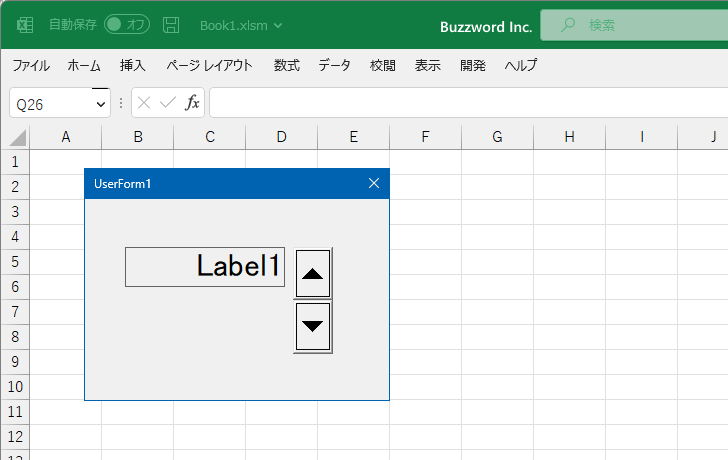Select column D header
This screenshot has height=460, width=728.
pyautogui.click(x=282, y=137)
